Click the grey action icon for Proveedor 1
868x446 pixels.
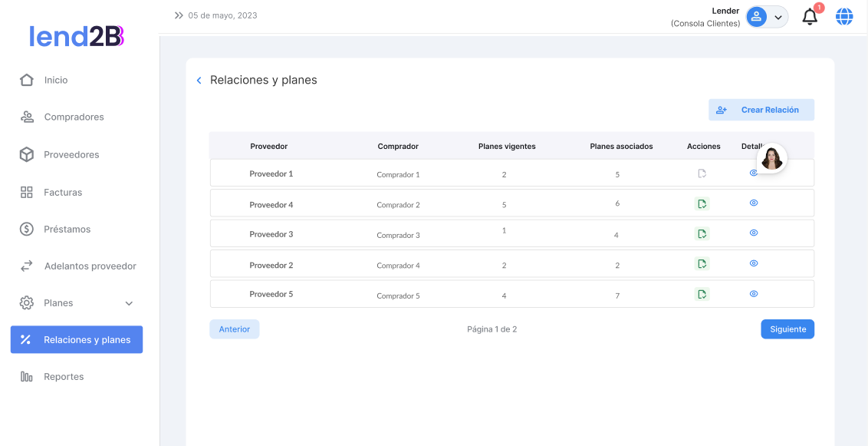click(702, 173)
